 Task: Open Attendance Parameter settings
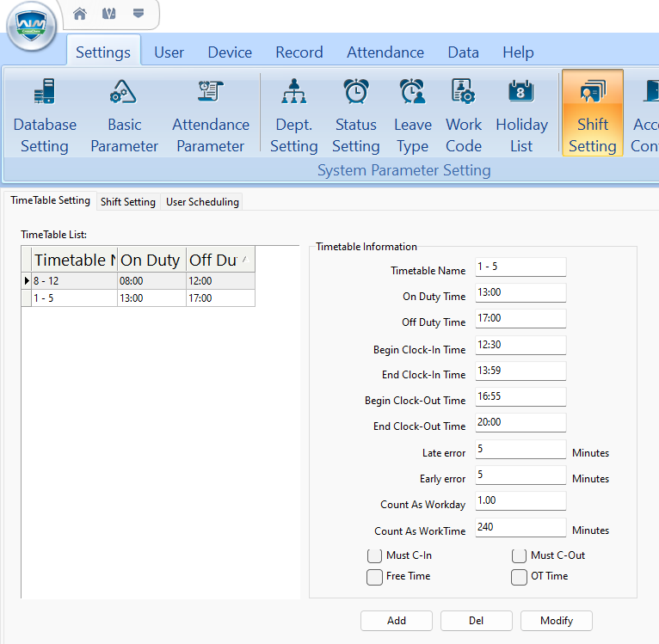pyautogui.click(x=211, y=114)
